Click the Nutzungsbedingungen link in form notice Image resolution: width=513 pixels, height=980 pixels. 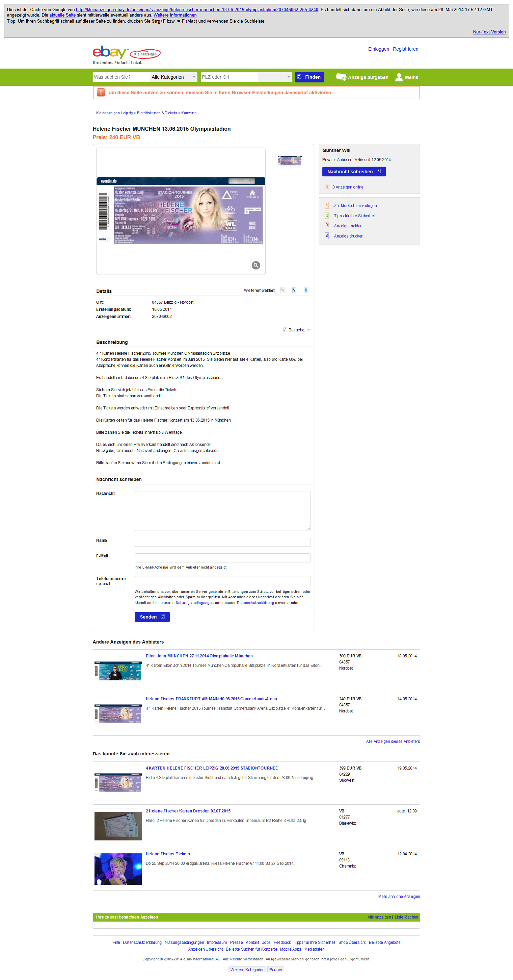click(194, 603)
